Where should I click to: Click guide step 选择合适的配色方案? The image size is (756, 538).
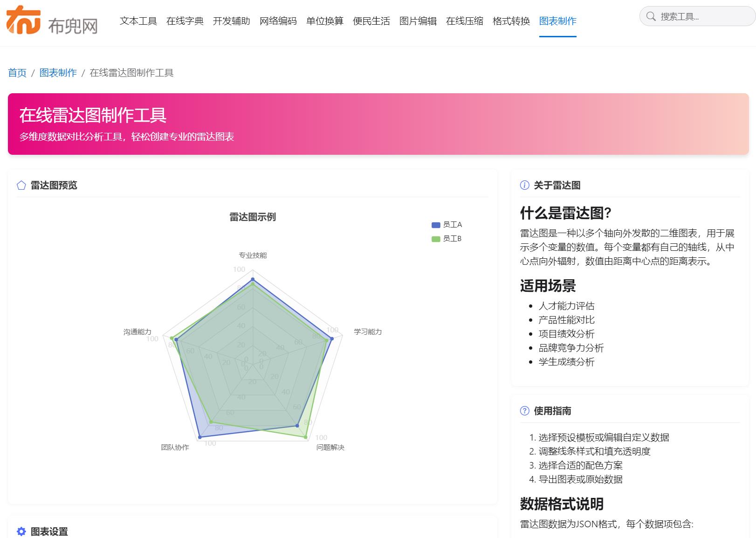click(581, 465)
